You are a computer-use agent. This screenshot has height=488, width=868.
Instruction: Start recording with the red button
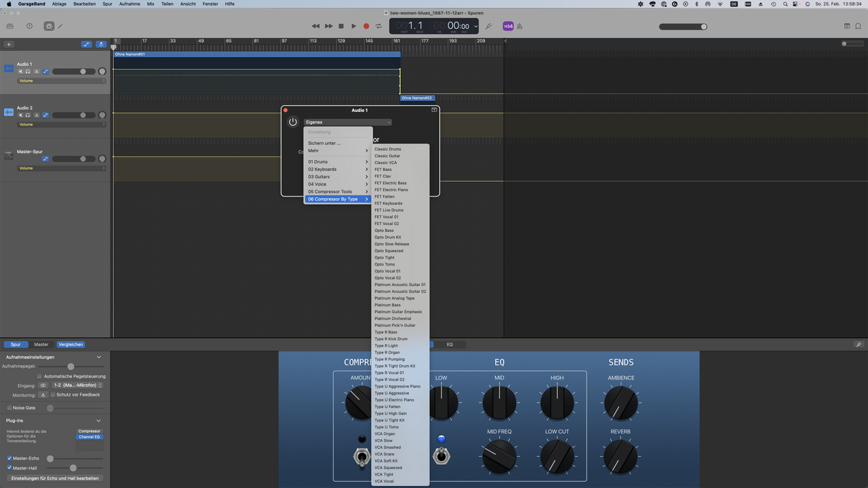[x=366, y=26]
